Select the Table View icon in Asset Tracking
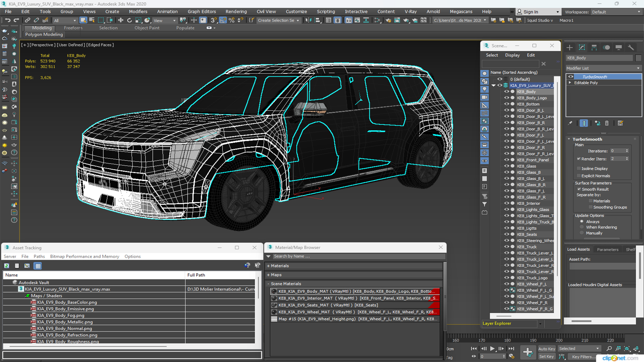The image size is (644, 362). click(x=38, y=266)
